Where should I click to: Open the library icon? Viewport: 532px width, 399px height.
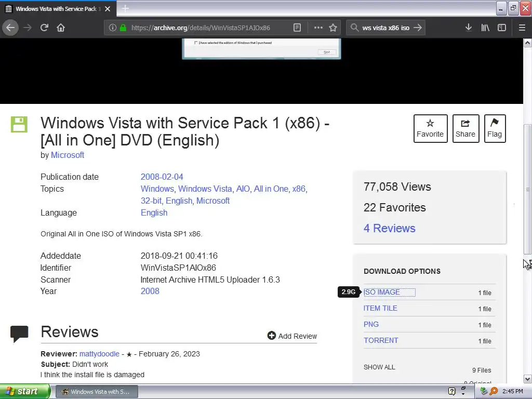(x=485, y=28)
